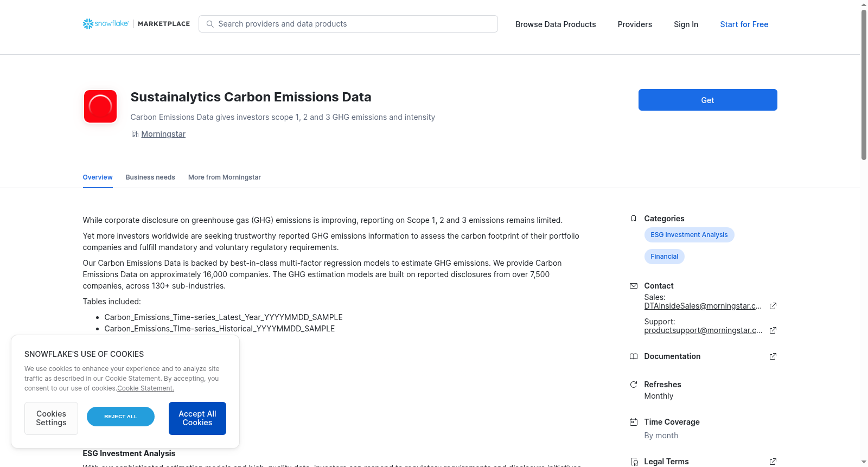Image resolution: width=868 pixels, height=467 pixels.
Task: Click the Latest_Year sample table name
Action: tap(224, 317)
